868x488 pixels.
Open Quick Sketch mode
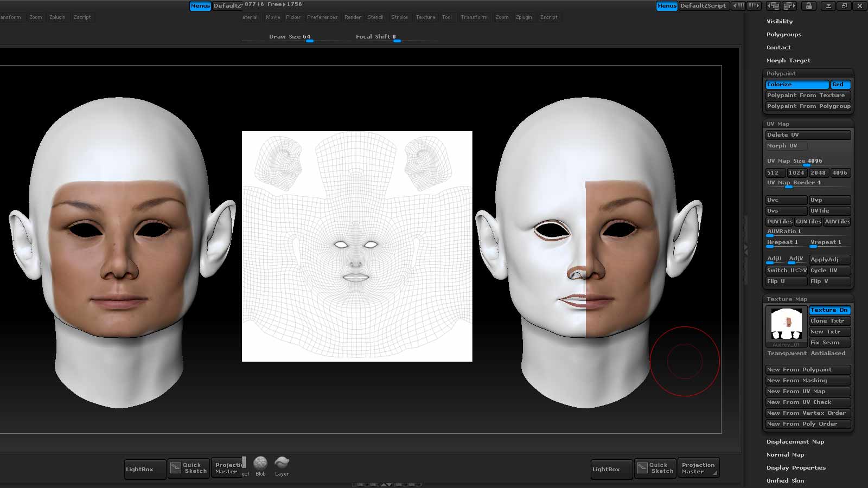188,467
